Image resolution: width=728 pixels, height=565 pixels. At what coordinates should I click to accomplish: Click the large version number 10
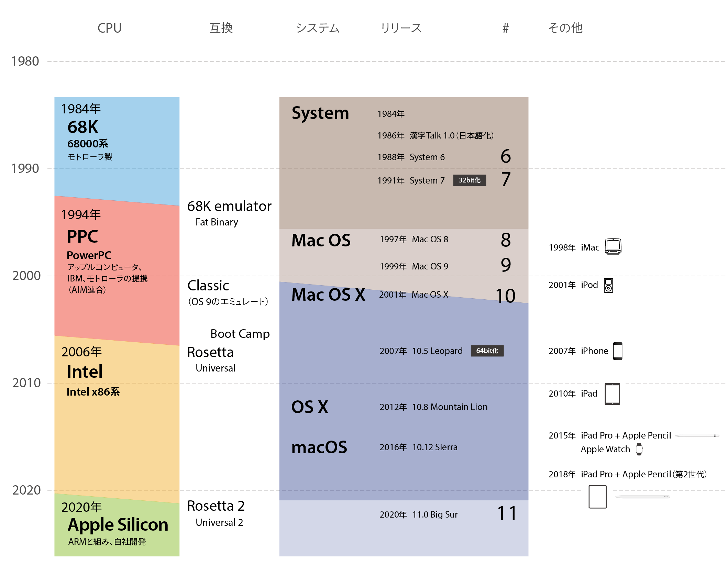[x=505, y=296]
